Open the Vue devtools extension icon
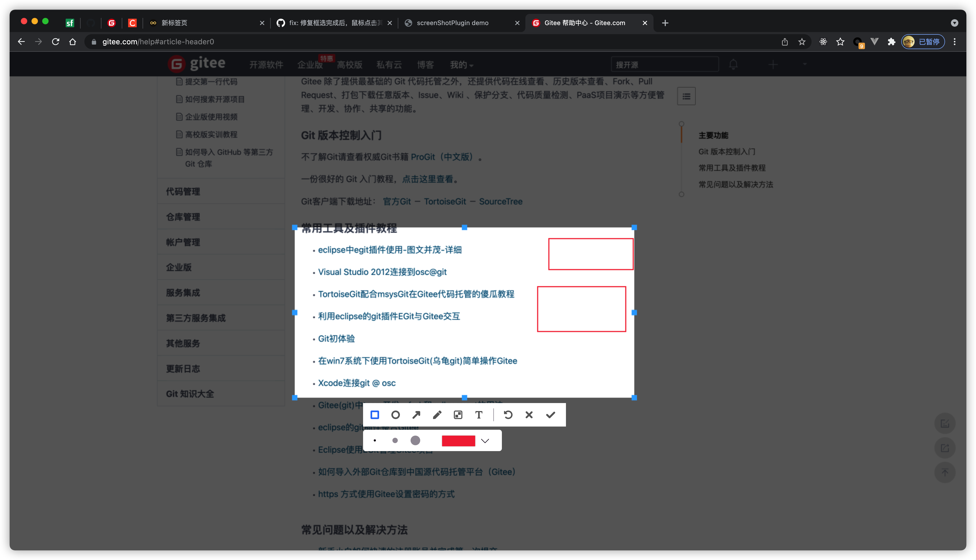The image size is (976, 560). click(x=875, y=42)
